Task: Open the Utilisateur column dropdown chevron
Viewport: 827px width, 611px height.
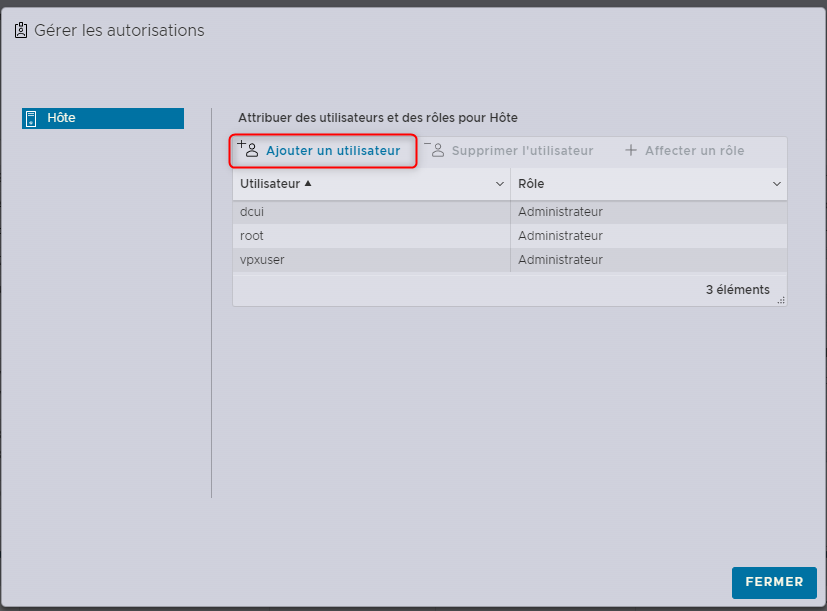Action: click(500, 185)
